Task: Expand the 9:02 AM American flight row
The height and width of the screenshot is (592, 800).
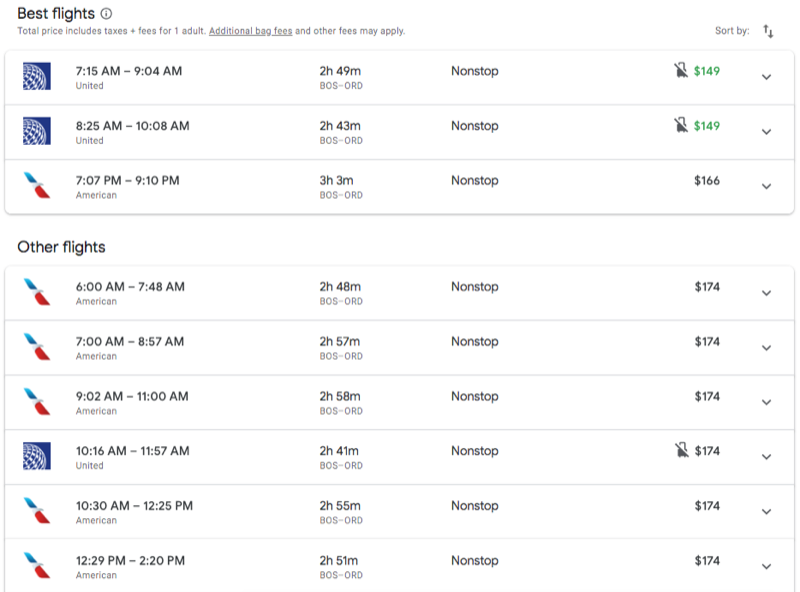Action: click(x=766, y=402)
